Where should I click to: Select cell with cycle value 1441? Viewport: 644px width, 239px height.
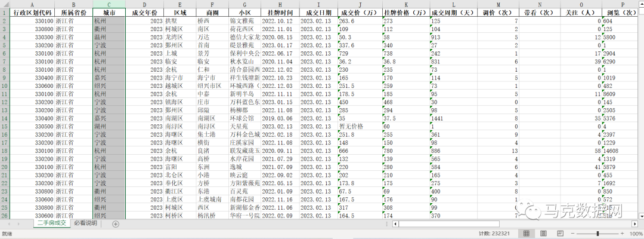454,118
